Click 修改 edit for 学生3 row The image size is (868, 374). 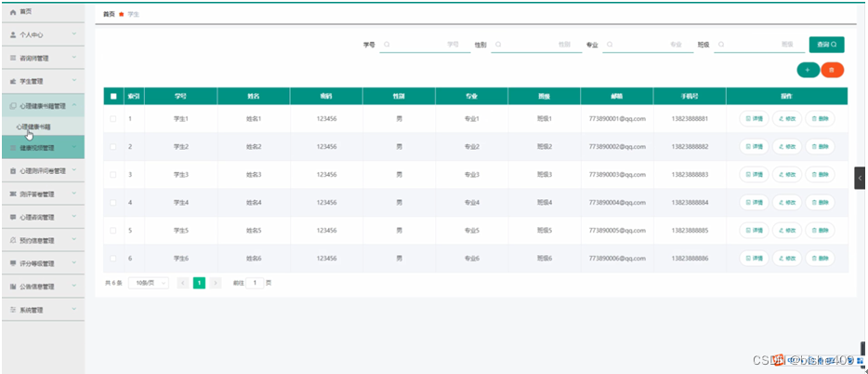point(786,175)
